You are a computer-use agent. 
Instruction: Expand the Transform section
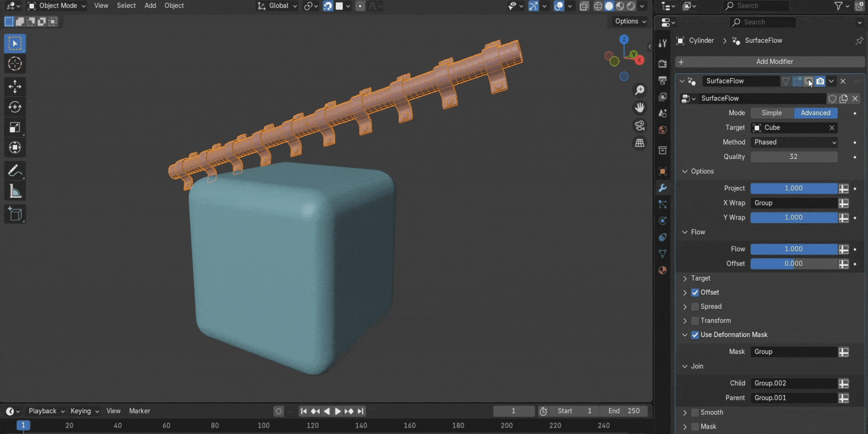(x=685, y=320)
